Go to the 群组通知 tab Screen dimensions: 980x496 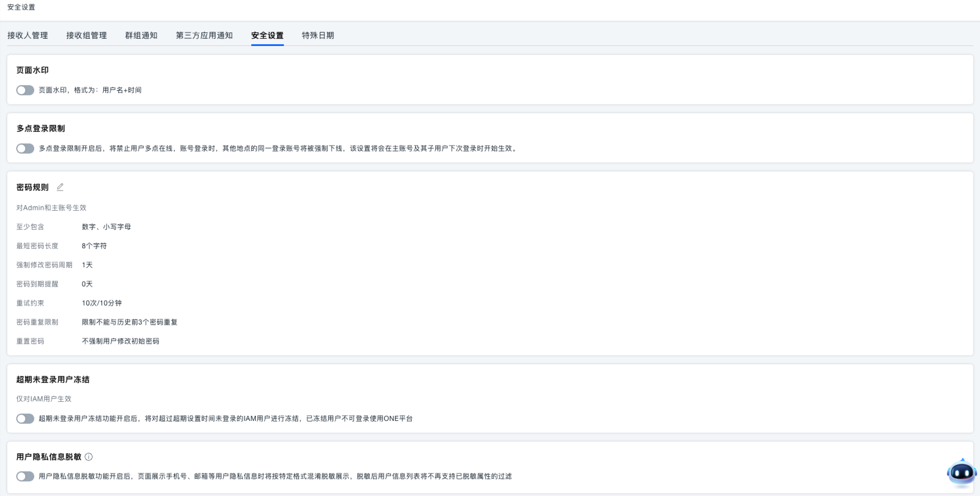click(141, 35)
